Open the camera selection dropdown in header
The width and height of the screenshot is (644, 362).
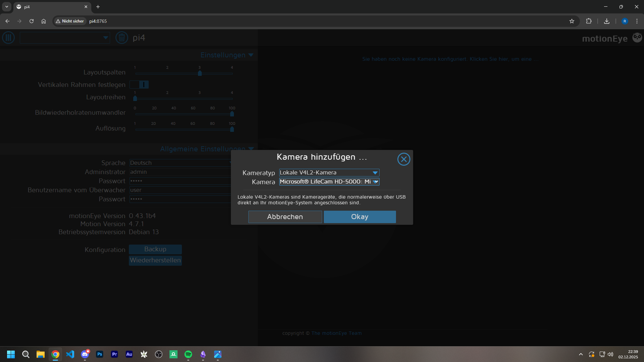[x=65, y=38]
